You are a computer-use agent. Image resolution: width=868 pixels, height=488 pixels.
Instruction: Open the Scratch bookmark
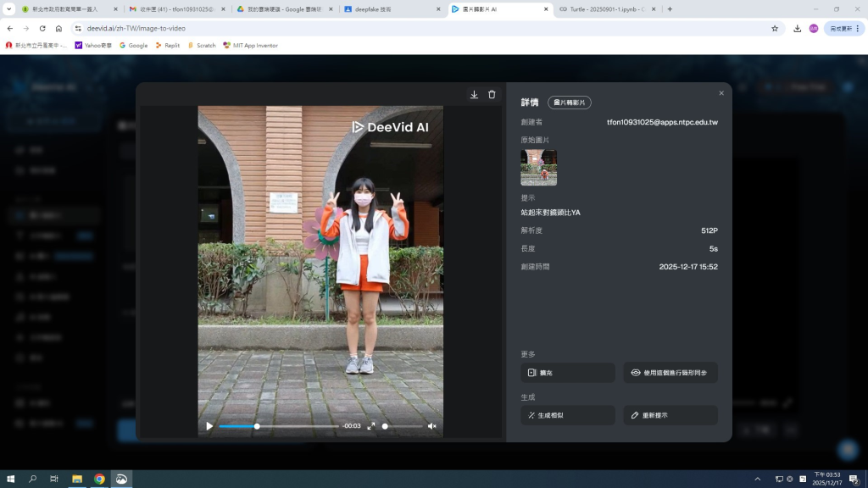(202, 45)
